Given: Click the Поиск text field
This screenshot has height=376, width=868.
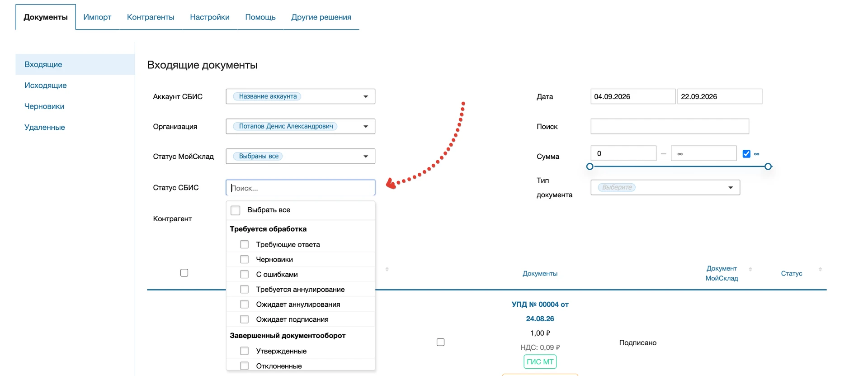Looking at the screenshot, I should [670, 126].
